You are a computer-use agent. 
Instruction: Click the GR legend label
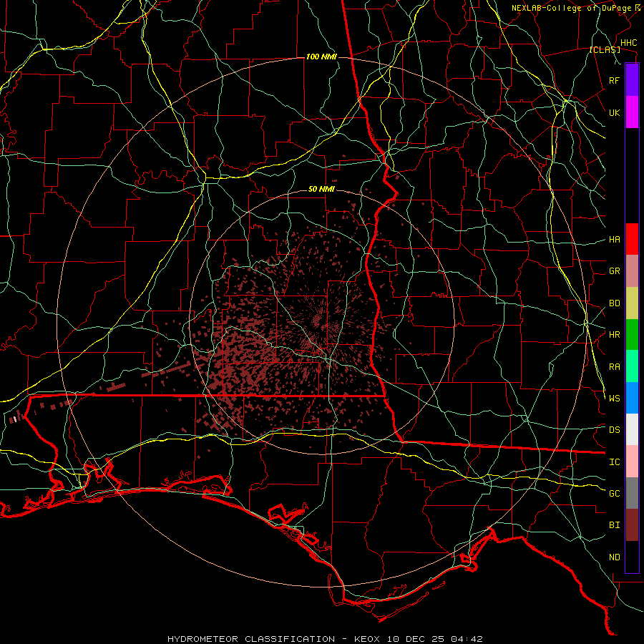point(615,271)
